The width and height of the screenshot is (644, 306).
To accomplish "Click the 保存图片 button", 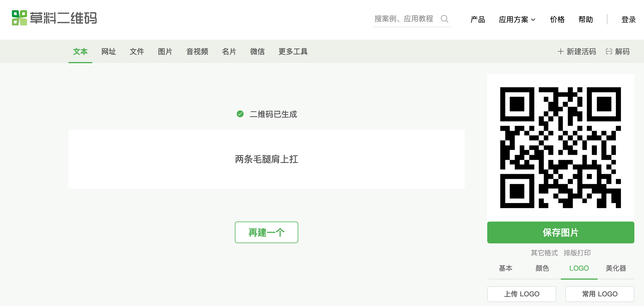I will tap(561, 232).
